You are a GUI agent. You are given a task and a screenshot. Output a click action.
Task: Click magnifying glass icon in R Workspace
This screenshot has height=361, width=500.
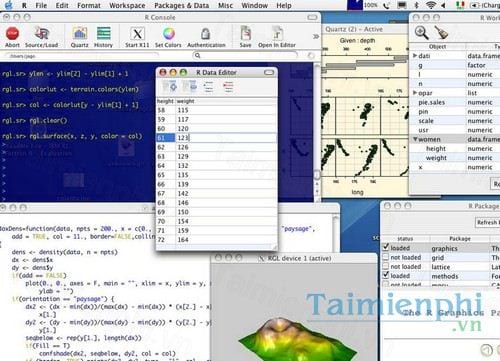[422, 33]
